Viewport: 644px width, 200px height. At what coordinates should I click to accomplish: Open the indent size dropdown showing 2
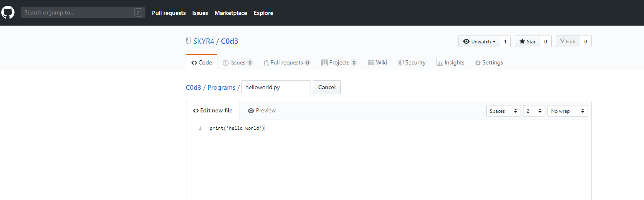click(x=534, y=111)
